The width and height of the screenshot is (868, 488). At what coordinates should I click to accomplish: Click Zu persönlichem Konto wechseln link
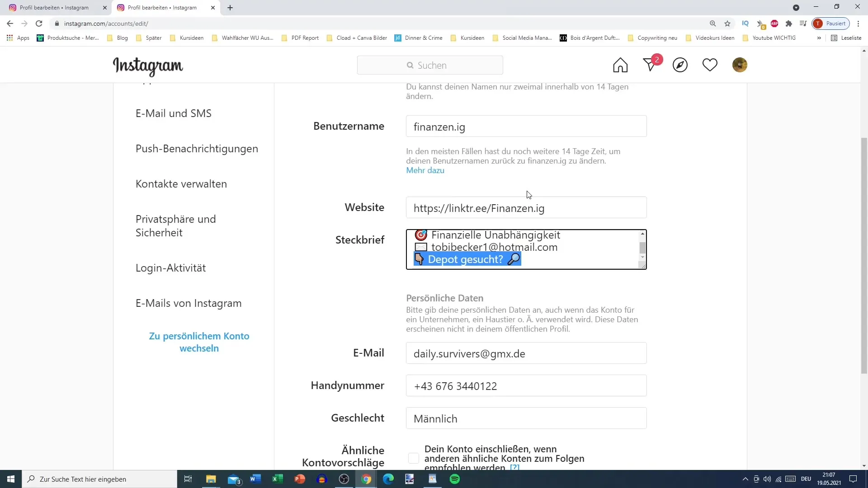point(199,342)
